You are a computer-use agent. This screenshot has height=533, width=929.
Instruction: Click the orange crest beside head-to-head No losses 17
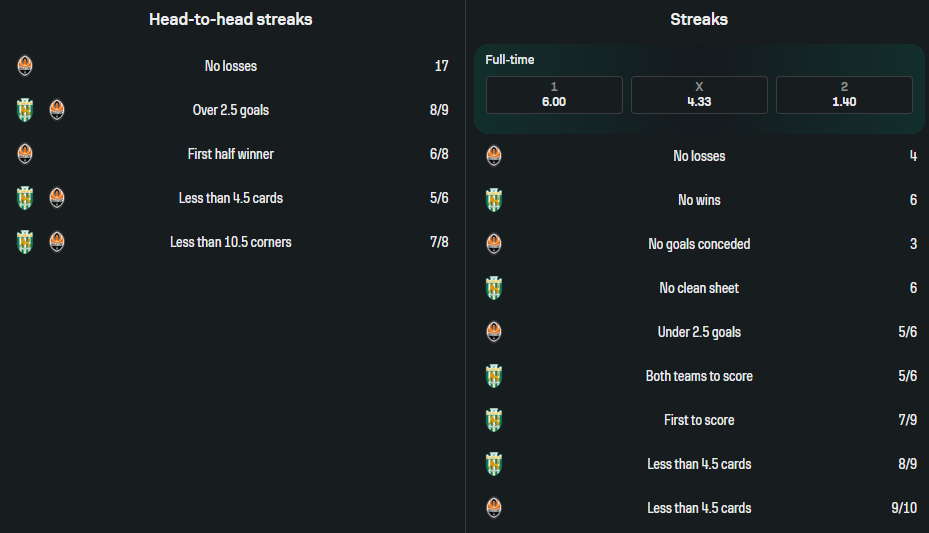(x=25, y=66)
